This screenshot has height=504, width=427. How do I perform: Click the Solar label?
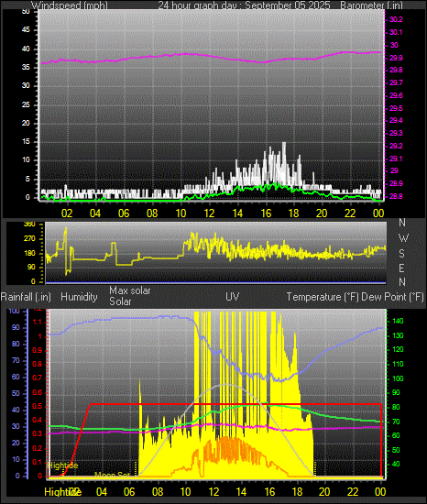pos(120,301)
